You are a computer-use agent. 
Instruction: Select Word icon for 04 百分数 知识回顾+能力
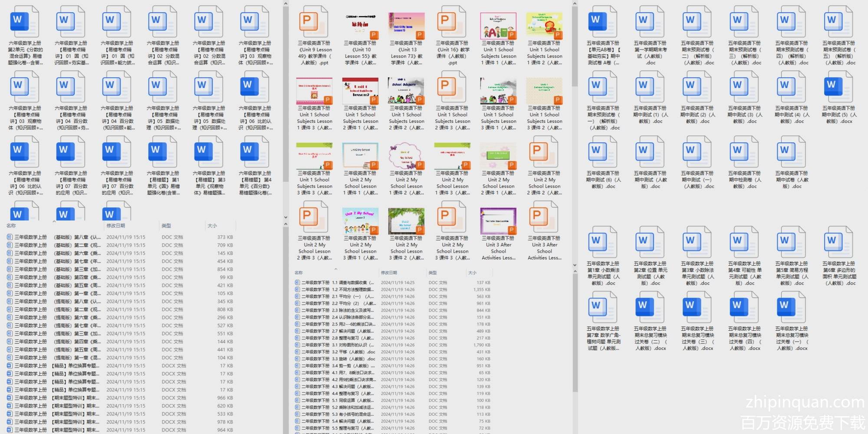coord(116,87)
